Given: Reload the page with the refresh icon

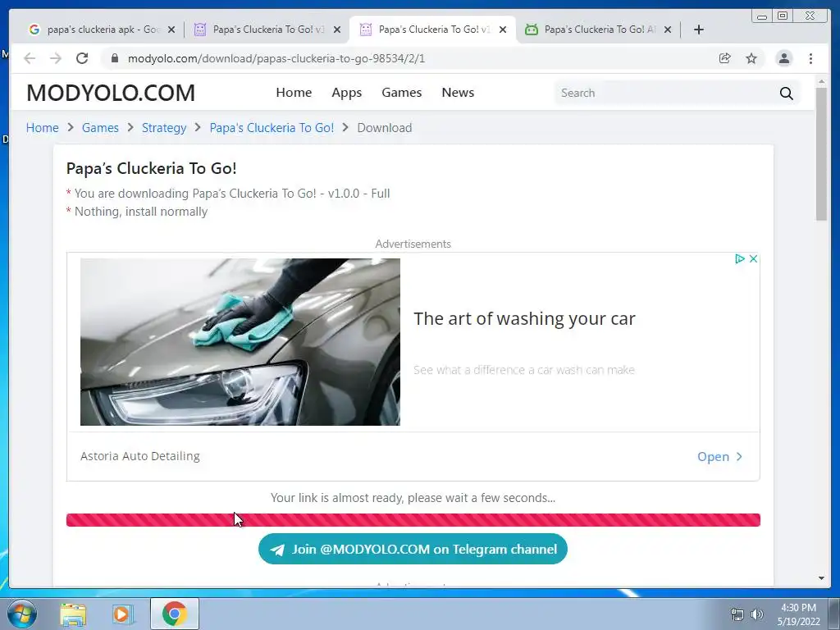Looking at the screenshot, I should 82,58.
